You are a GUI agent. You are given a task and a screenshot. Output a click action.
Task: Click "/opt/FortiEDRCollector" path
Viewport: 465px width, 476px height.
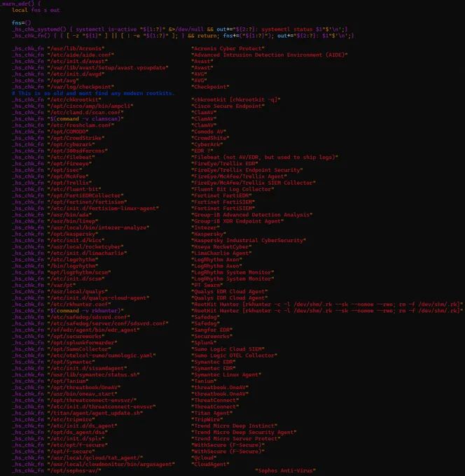click(x=85, y=195)
